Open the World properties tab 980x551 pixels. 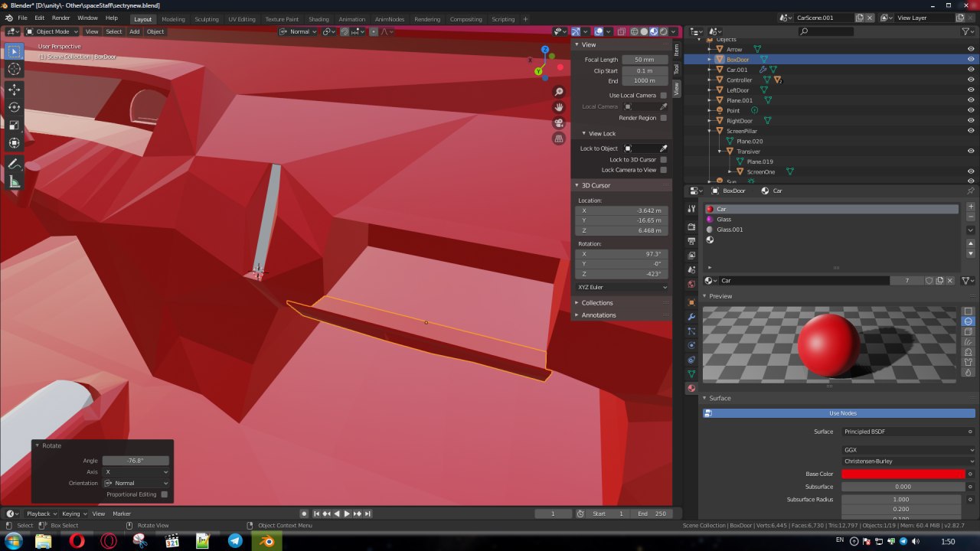[691, 284]
